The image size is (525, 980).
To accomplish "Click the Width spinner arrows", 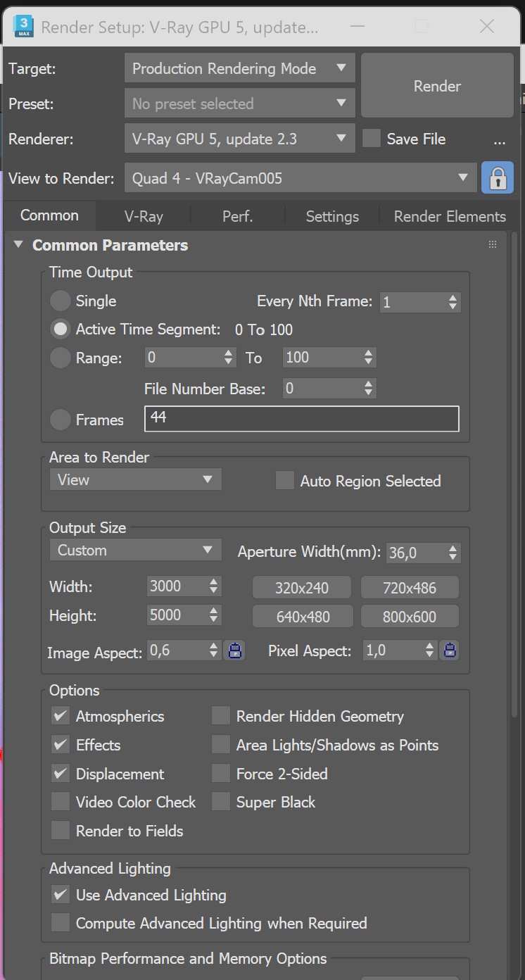I will pyautogui.click(x=214, y=586).
